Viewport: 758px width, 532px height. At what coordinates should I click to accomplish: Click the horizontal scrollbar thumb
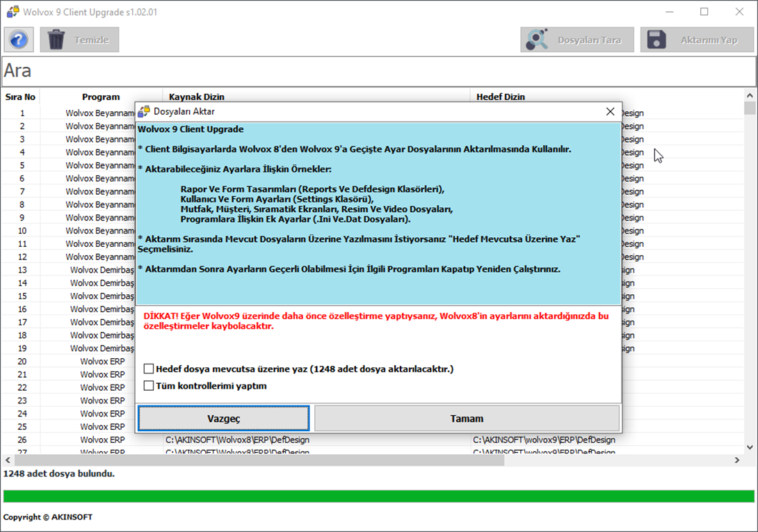(x=259, y=460)
